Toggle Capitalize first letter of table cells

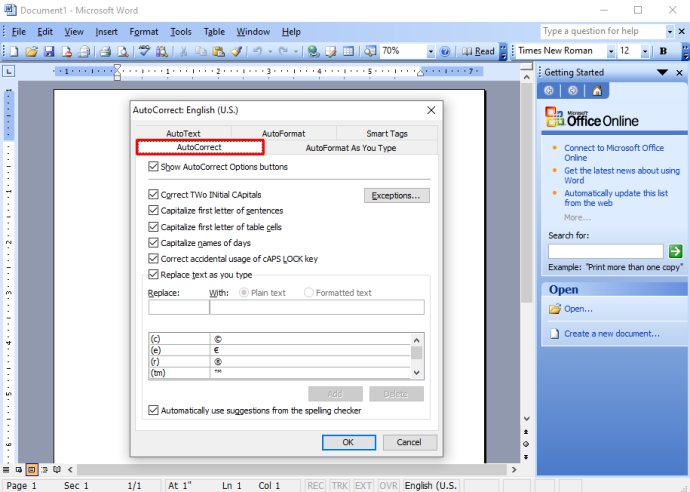[x=153, y=227]
